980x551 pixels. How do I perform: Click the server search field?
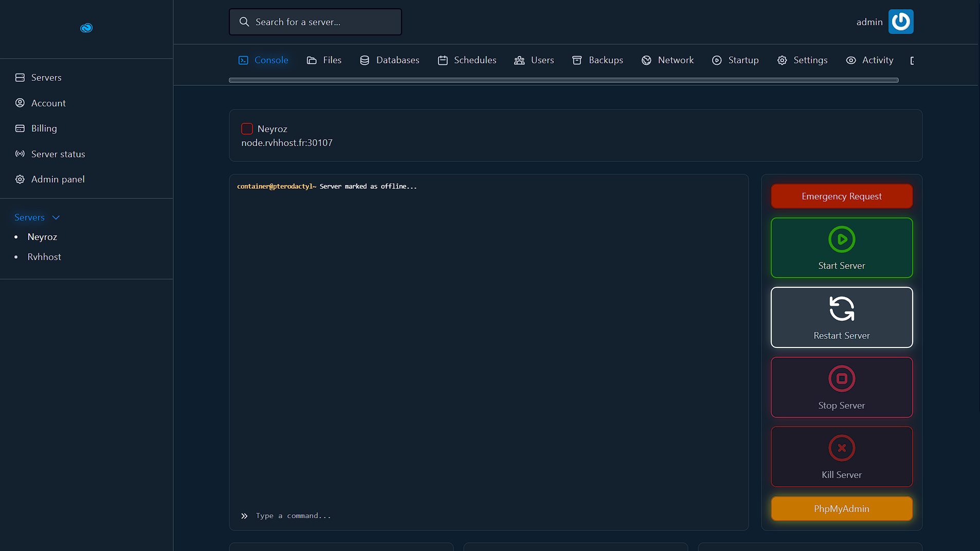[x=315, y=22]
